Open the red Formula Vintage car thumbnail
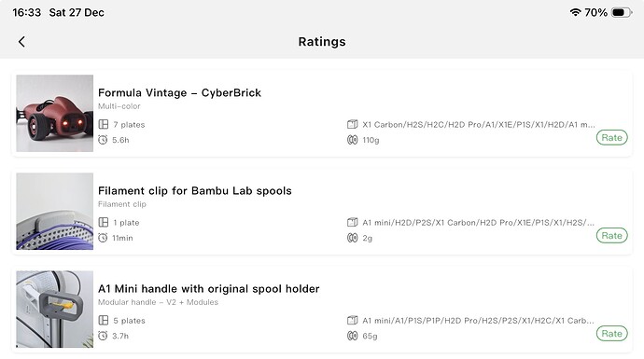 tap(55, 113)
